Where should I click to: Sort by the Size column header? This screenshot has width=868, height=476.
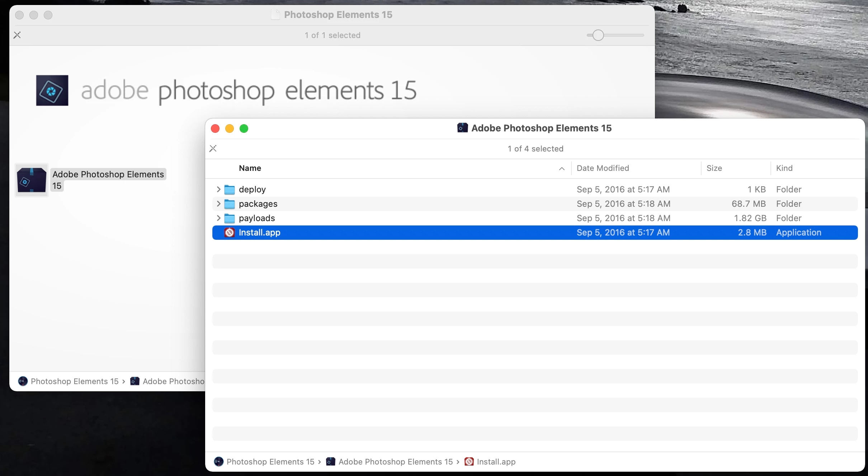(x=714, y=168)
